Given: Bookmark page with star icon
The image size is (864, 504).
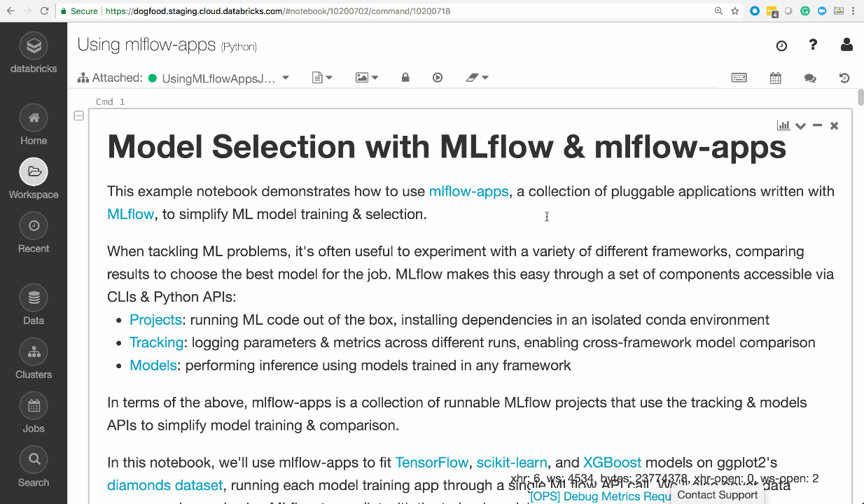Looking at the screenshot, I should click(735, 11).
